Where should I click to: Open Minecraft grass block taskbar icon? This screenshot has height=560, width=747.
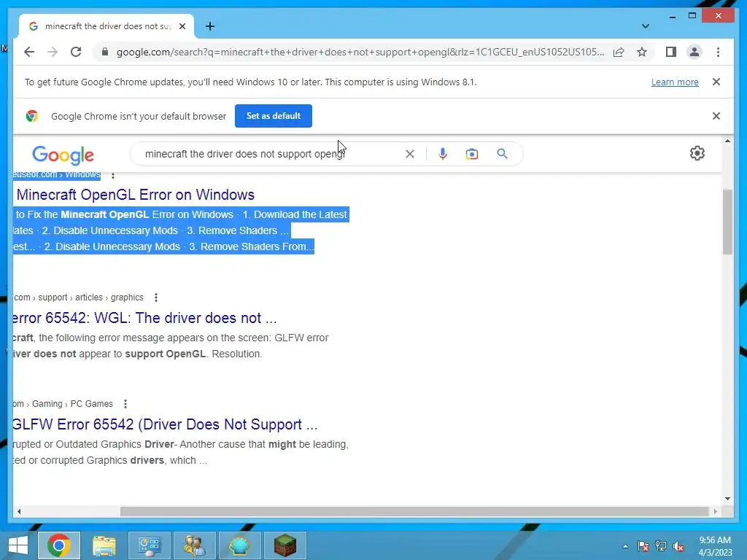pyautogui.click(x=285, y=545)
